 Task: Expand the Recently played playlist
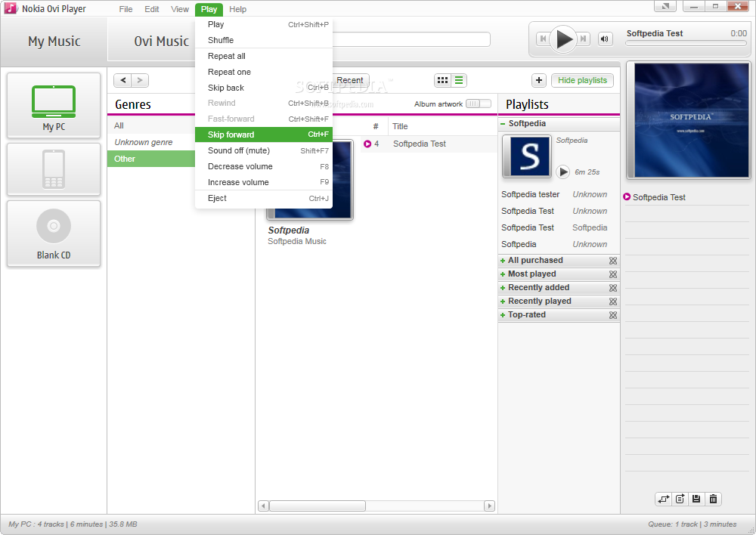tap(503, 302)
